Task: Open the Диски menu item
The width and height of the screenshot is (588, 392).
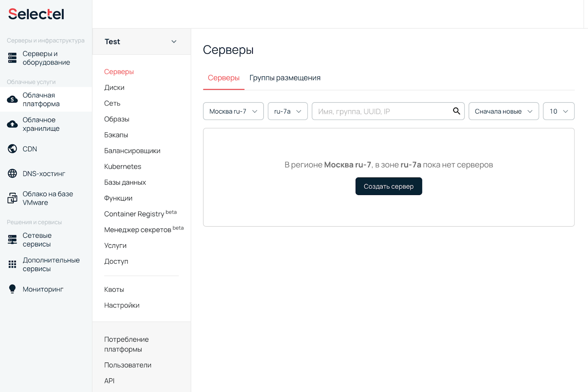Action: [x=114, y=87]
